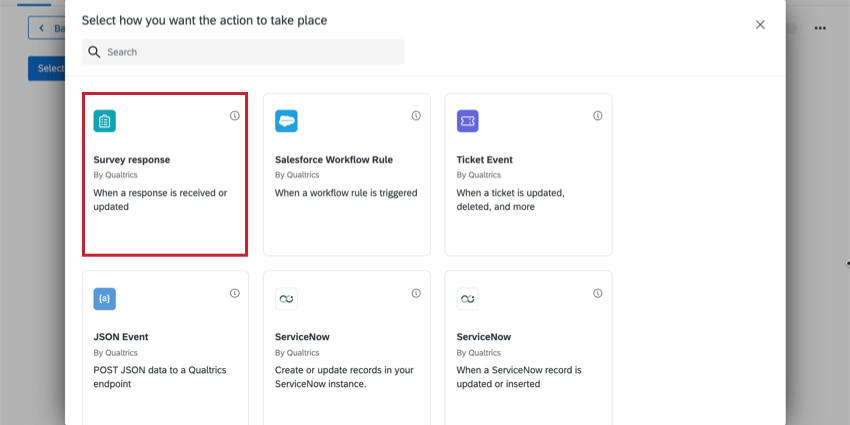Click the ServiceNow record-updated card logo
The image size is (850, 425).
coord(468,299)
